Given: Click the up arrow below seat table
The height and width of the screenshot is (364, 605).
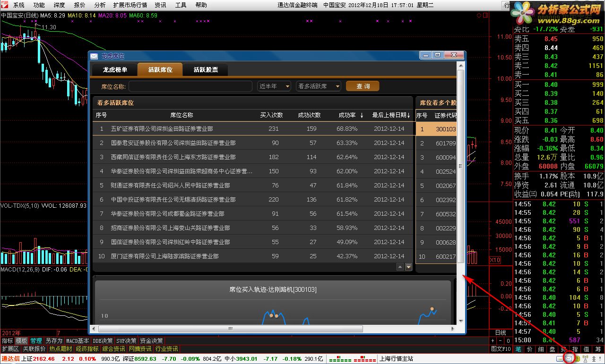Looking at the screenshot, I should point(400,267).
